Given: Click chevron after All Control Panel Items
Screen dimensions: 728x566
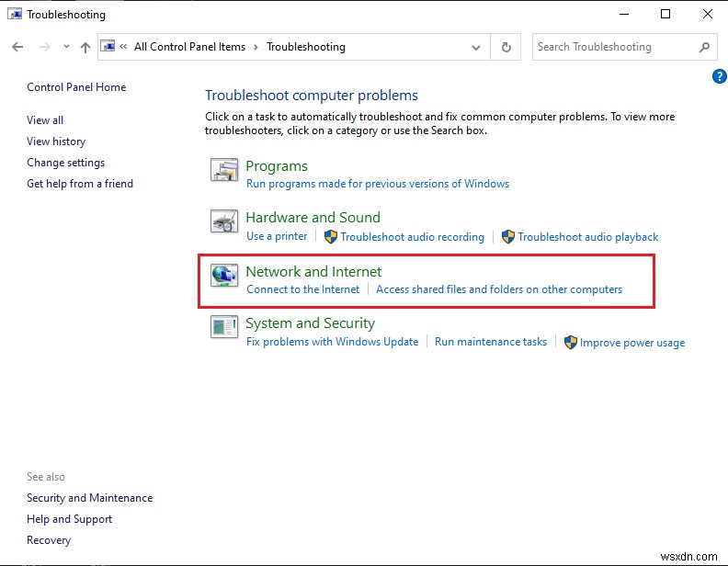Looking at the screenshot, I should click(256, 48).
